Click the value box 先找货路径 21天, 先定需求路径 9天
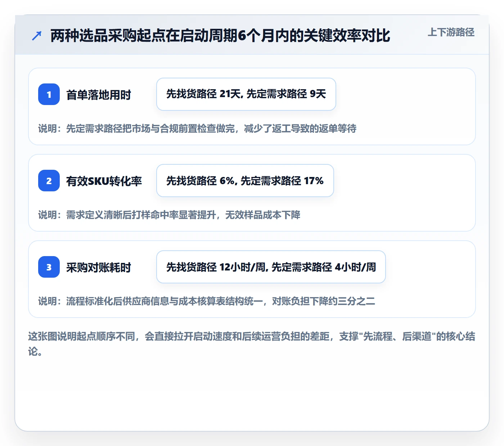The height and width of the screenshot is (446, 504). pyautogui.click(x=246, y=94)
